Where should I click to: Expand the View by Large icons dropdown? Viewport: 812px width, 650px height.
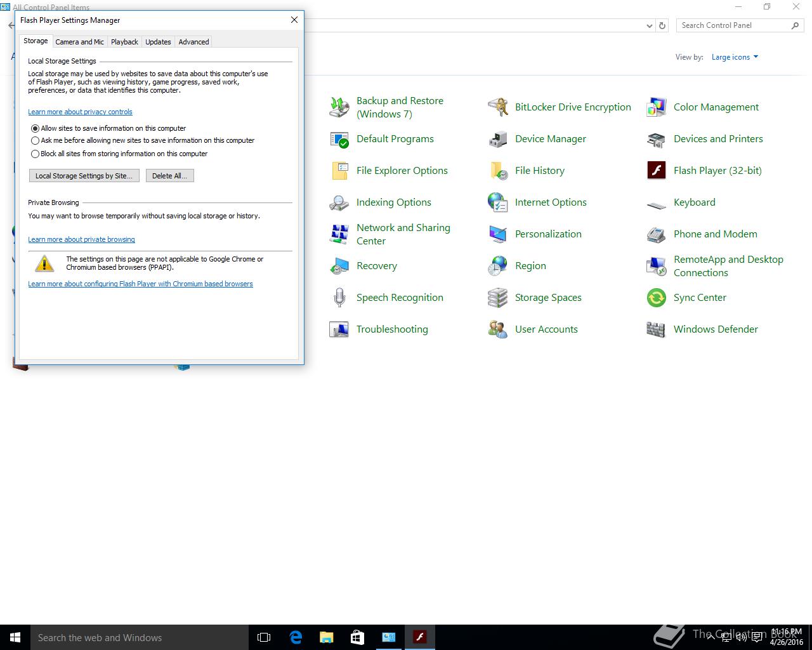point(735,57)
